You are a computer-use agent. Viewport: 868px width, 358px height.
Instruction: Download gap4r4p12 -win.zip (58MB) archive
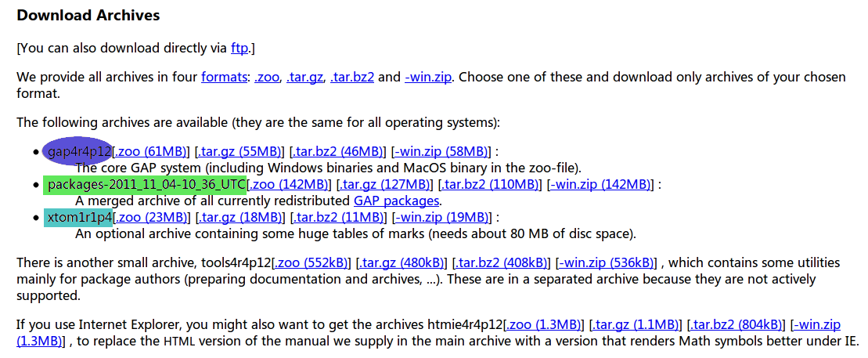(441, 151)
